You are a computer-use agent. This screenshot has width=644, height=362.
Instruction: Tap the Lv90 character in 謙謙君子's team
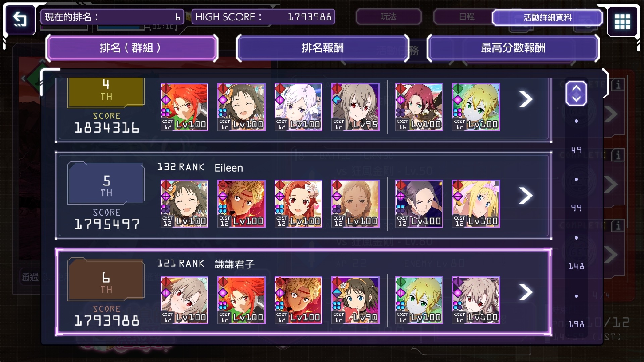[355, 300]
